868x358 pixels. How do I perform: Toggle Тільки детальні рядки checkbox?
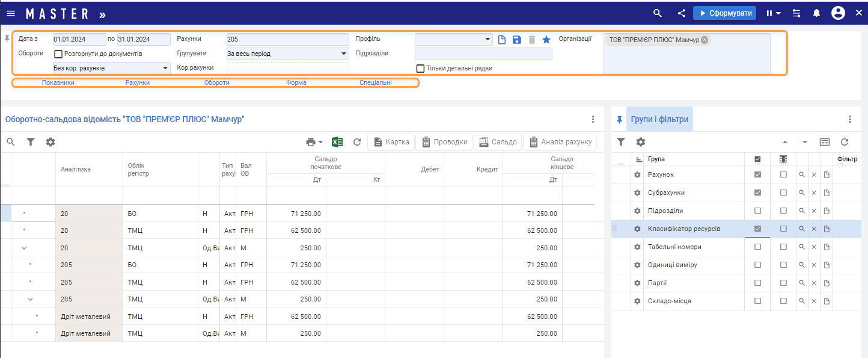421,68
